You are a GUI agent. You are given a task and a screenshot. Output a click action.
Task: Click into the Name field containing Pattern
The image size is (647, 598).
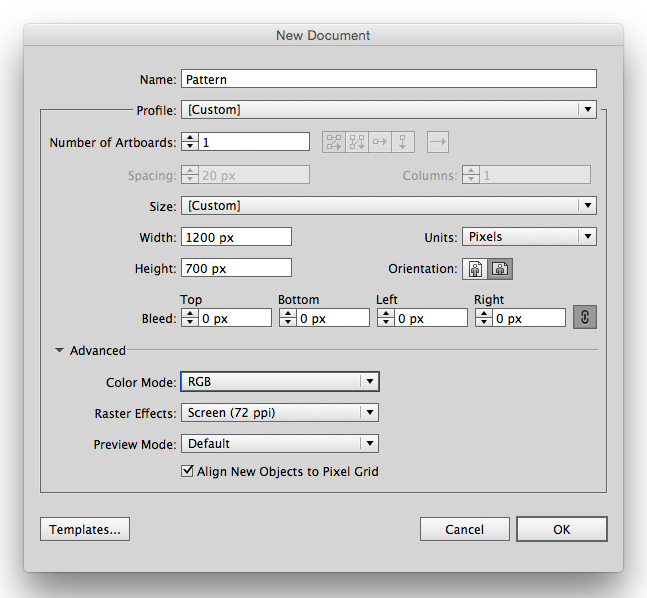[x=388, y=79]
